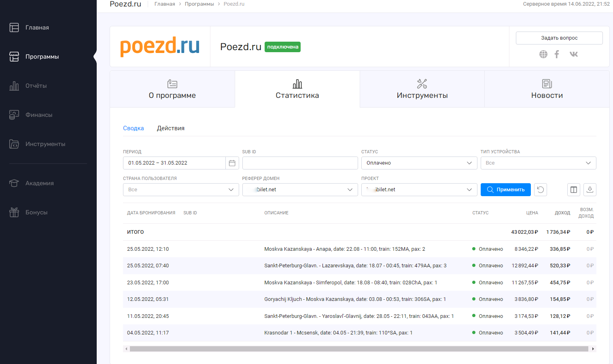Go to Программы breadcrumb link
This screenshot has height=364, width=613.
199,4
